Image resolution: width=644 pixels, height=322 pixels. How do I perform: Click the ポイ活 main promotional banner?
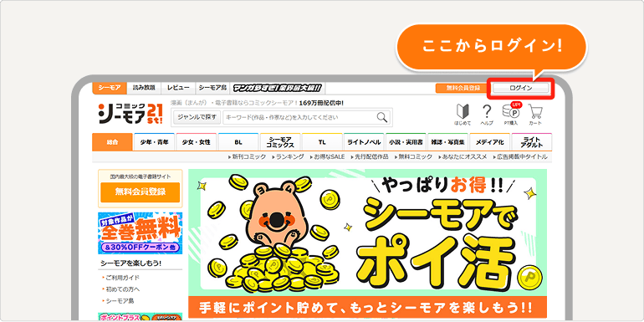coord(368,244)
